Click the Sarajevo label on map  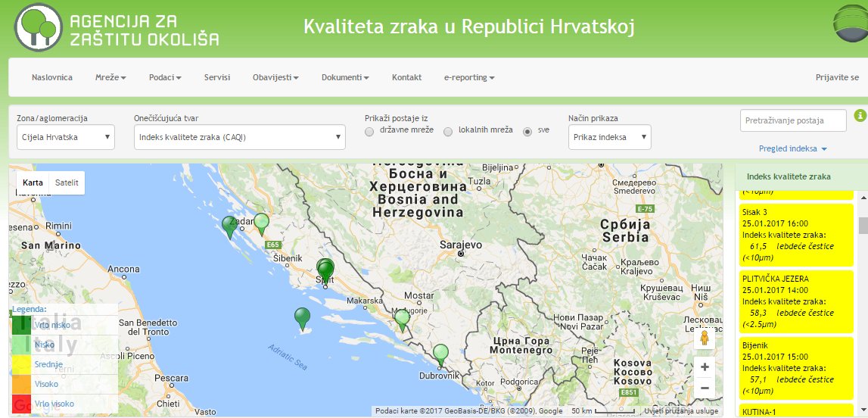pos(461,244)
